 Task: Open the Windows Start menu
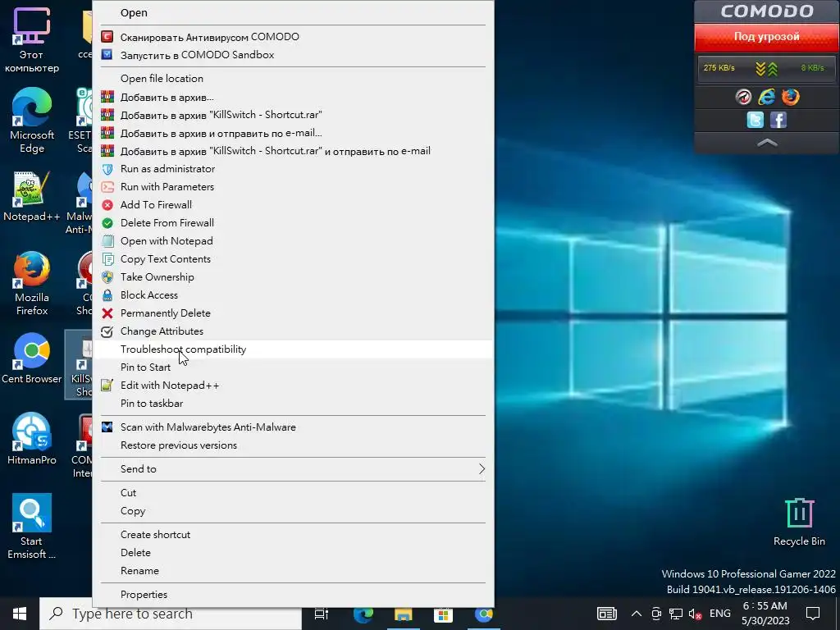pyautogui.click(x=20, y=614)
